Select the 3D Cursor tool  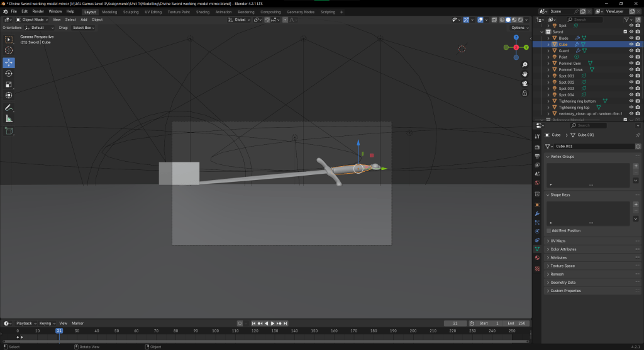point(9,50)
